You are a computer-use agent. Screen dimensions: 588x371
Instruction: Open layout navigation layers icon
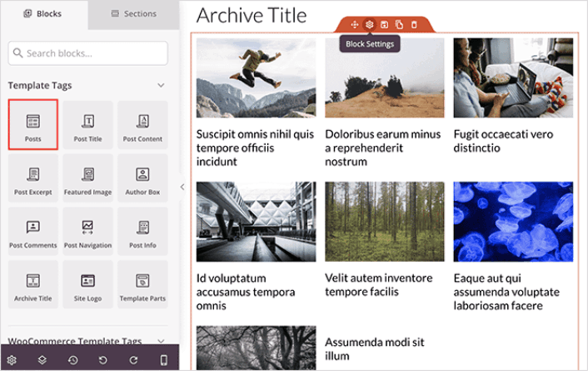tap(43, 360)
